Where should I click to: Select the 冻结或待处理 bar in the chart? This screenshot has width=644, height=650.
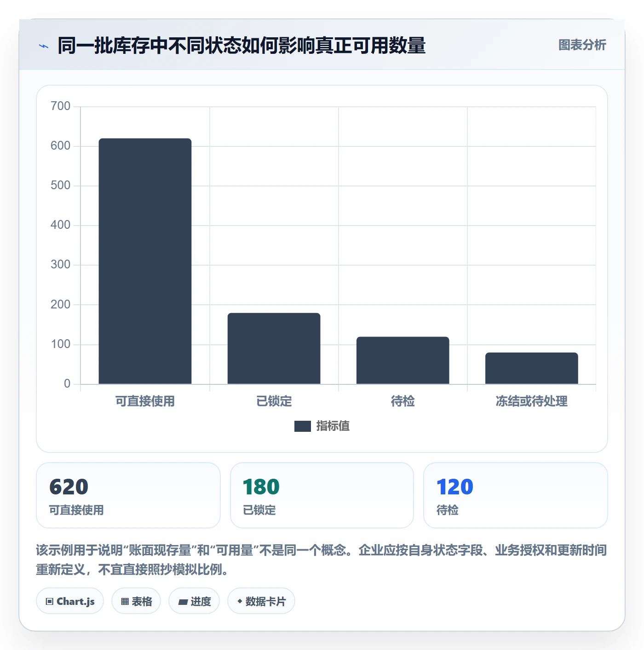(531, 368)
